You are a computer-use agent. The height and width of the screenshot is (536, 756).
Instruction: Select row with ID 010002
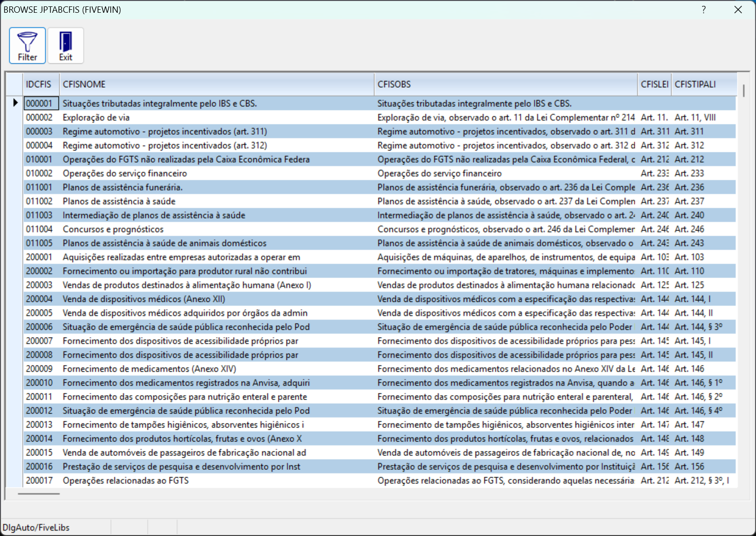point(39,173)
